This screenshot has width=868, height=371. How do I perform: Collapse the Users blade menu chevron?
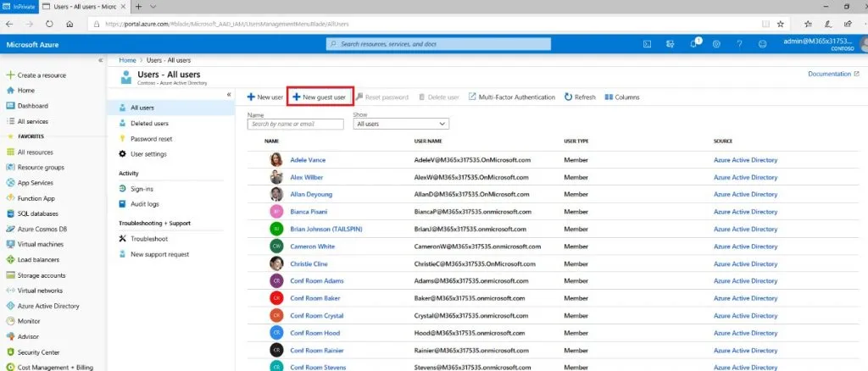[229, 95]
